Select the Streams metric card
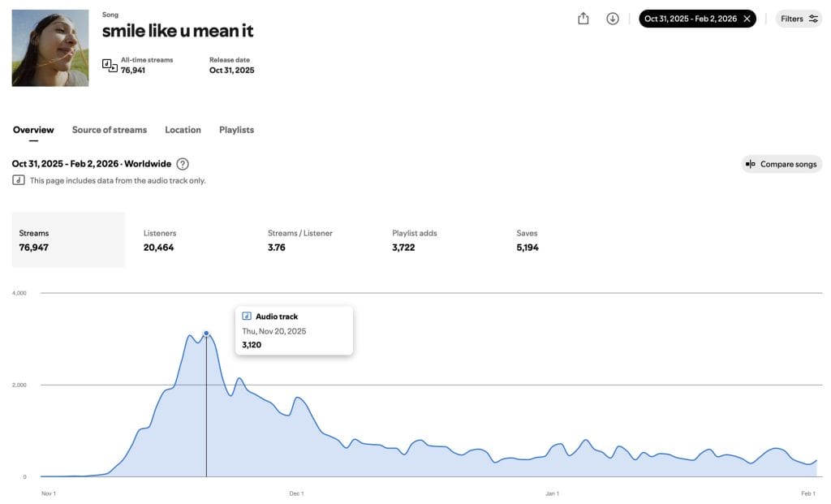Image resolution: width=831 pixels, height=504 pixels. coord(68,240)
